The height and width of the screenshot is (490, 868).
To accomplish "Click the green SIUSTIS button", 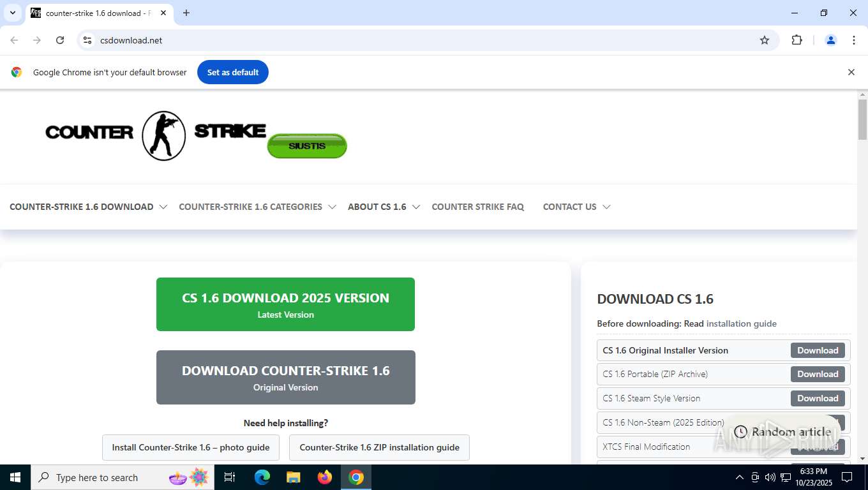I will point(307,146).
